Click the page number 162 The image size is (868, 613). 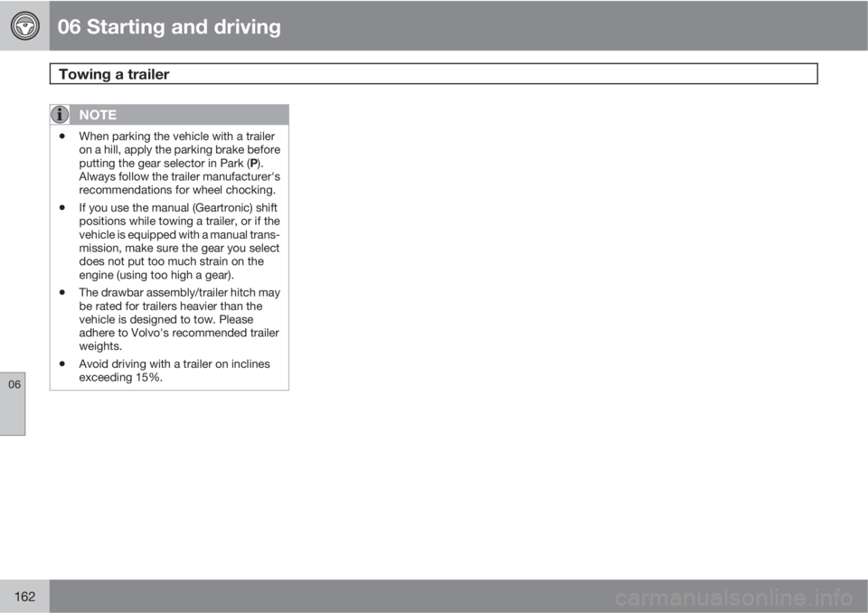pyautogui.click(x=24, y=597)
